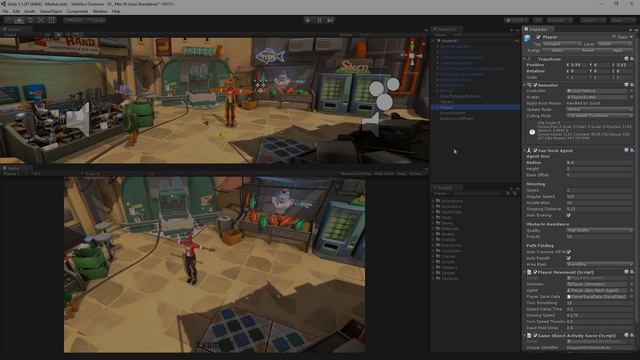Image resolution: width=640 pixels, height=360 pixels.
Task: Open the Edit menu
Action: click(16, 11)
